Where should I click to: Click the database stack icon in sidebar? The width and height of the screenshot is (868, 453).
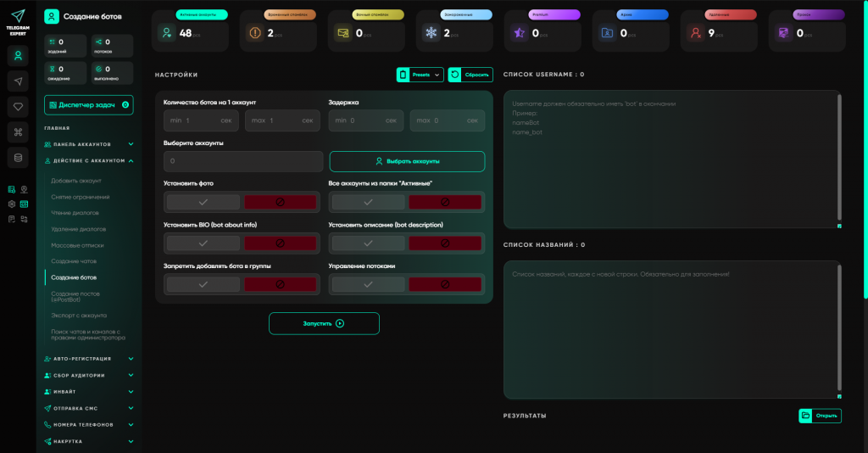click(18, 157)
